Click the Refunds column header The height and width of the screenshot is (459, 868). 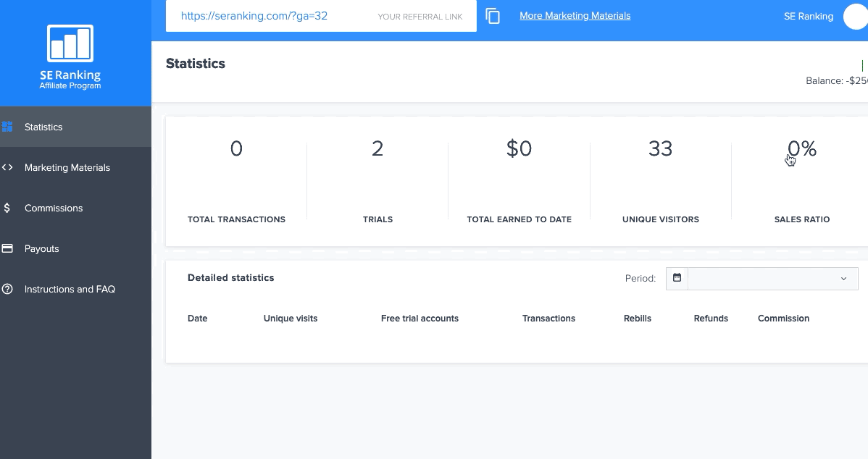(711, 318)
